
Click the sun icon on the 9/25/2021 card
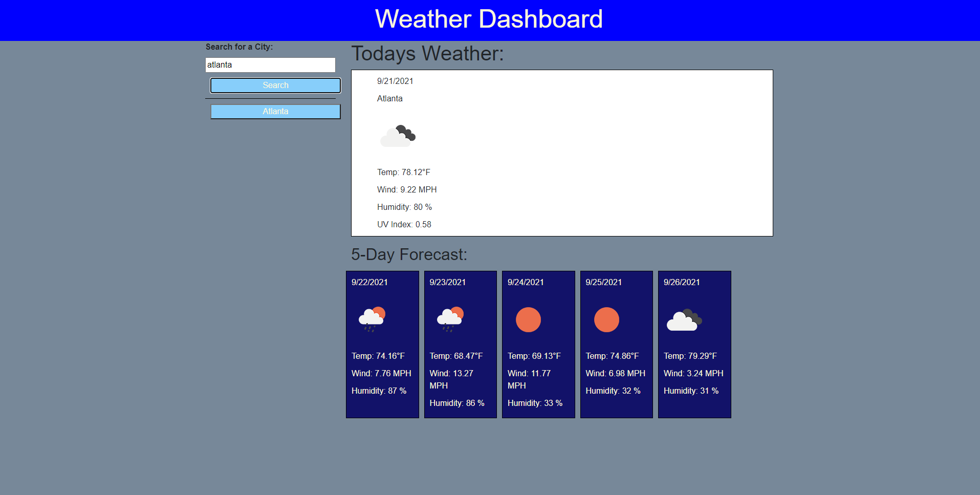(x=606, y=320)
